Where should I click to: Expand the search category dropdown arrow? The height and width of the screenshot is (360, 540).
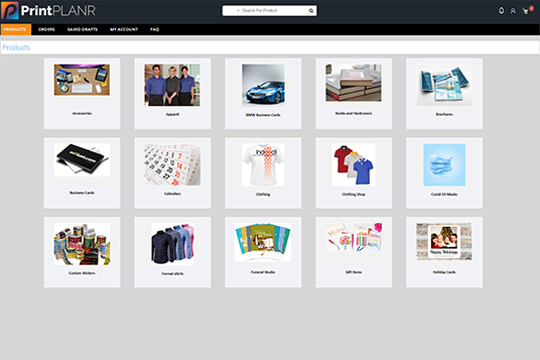238,11
